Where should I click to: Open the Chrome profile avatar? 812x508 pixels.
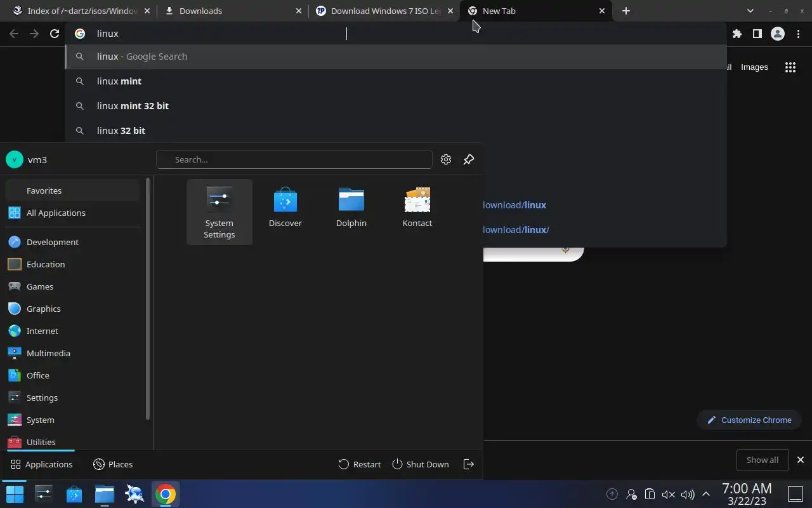778,34
